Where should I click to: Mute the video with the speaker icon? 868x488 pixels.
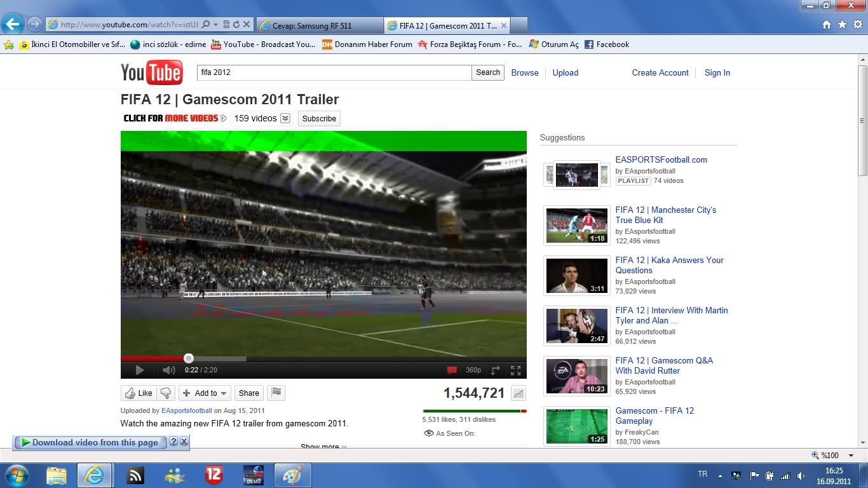[168, 370]
